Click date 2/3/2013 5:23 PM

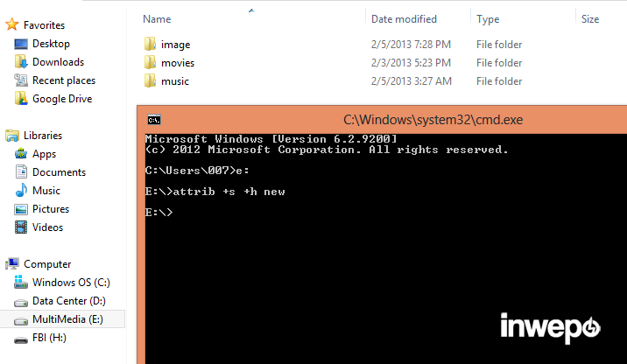411,63
